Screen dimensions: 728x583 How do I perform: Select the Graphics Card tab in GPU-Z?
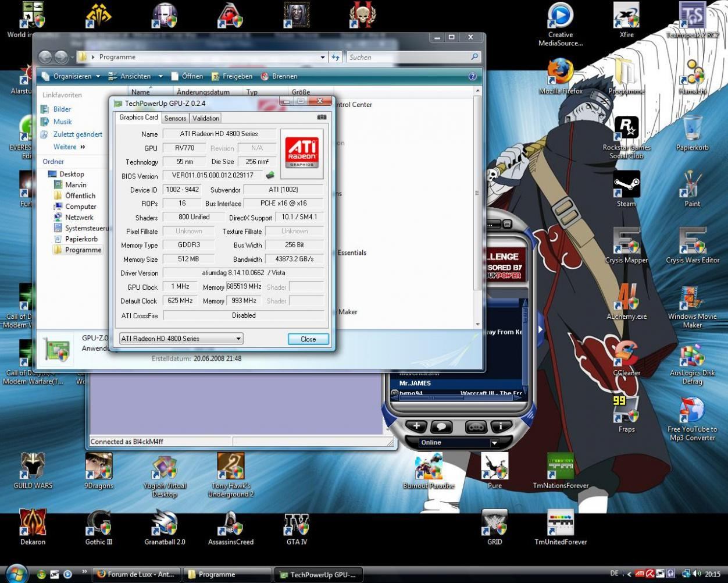pos(138,118)
